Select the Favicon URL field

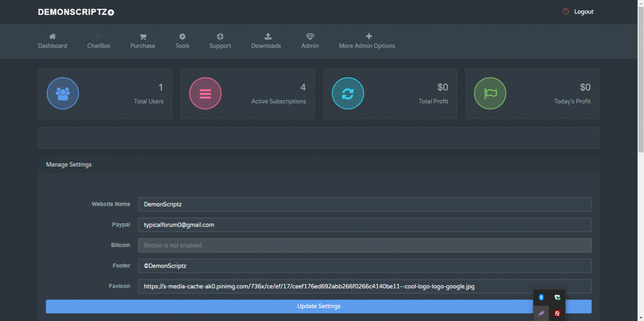pos(364,286)
